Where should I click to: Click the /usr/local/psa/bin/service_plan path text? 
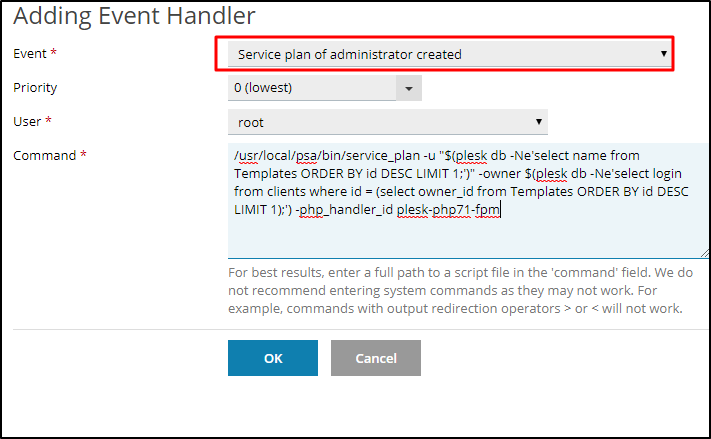click(304, 156)
